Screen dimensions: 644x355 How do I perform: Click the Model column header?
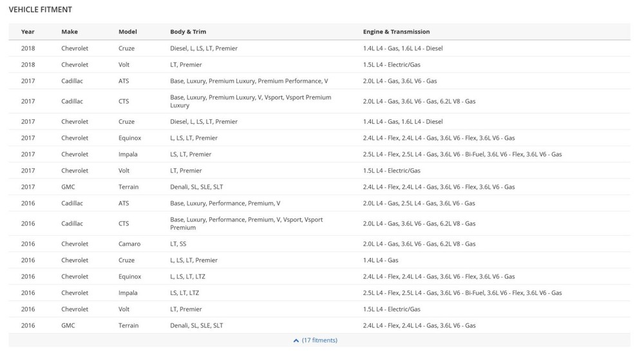128,32
